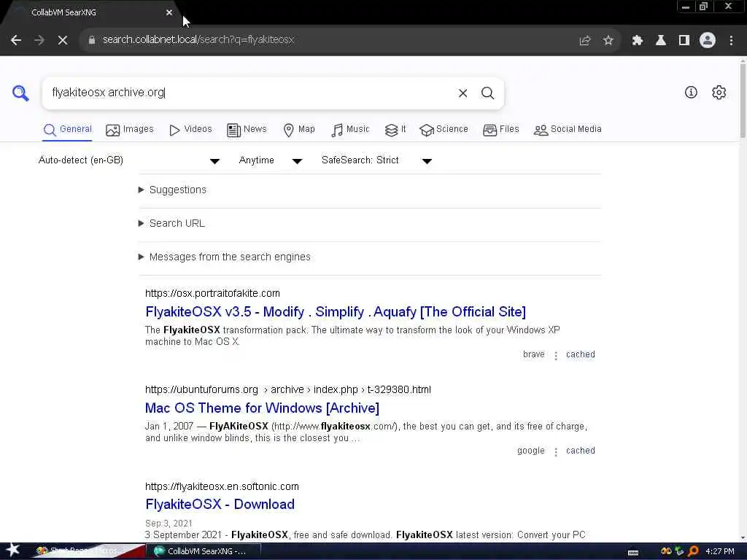The height and width of the screenshot is (560, 747).
Task: Open the language Auto-detect dropdown
Action: tap(128, 160)
